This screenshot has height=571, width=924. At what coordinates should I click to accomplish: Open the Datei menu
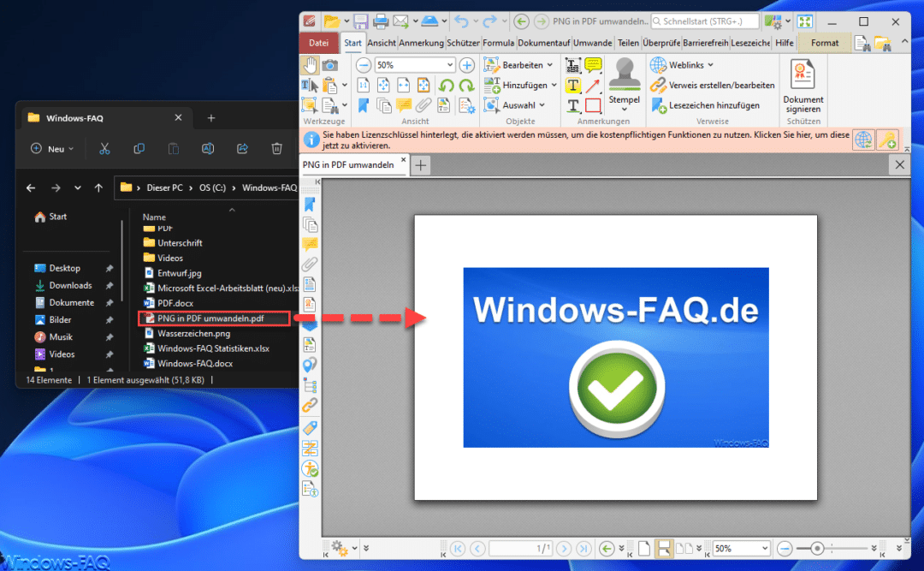coord(318,43)
